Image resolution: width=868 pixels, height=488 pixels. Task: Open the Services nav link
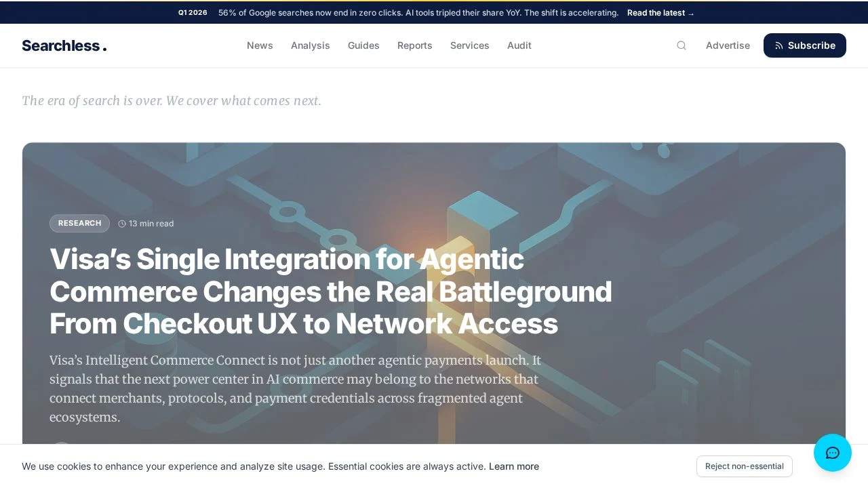click(x=469, y=45)
